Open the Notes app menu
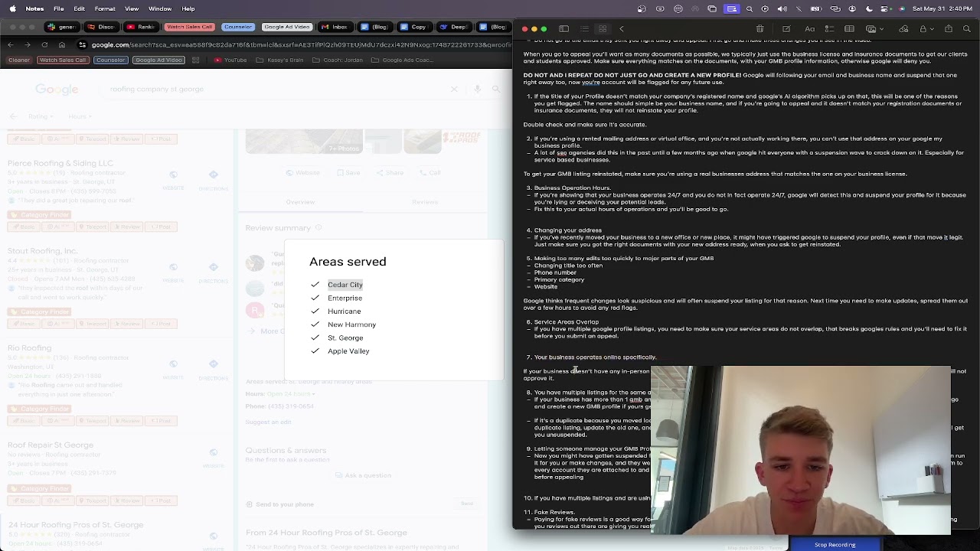Screen dimensions: 980x551 tap(34, 8)
